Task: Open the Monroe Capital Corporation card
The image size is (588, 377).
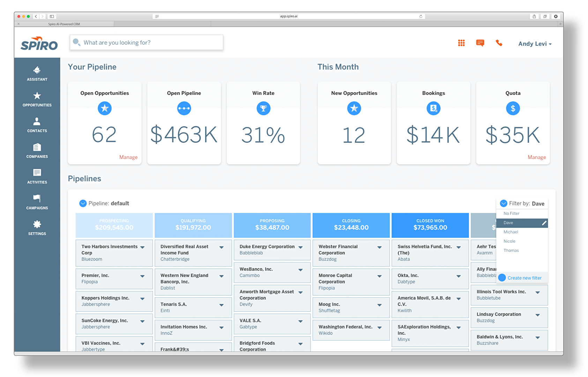Action: click(351, 282)
